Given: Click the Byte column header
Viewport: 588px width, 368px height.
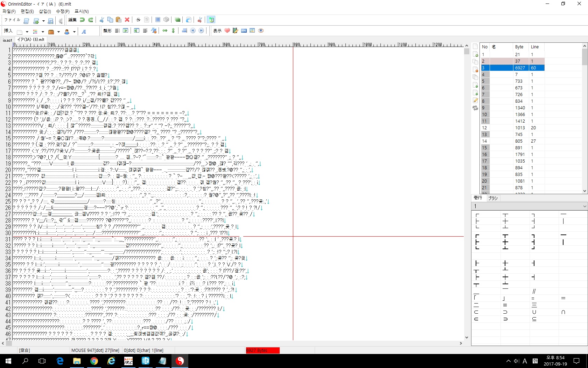Looking at the screenshot, I should click(x=519, y=47).
